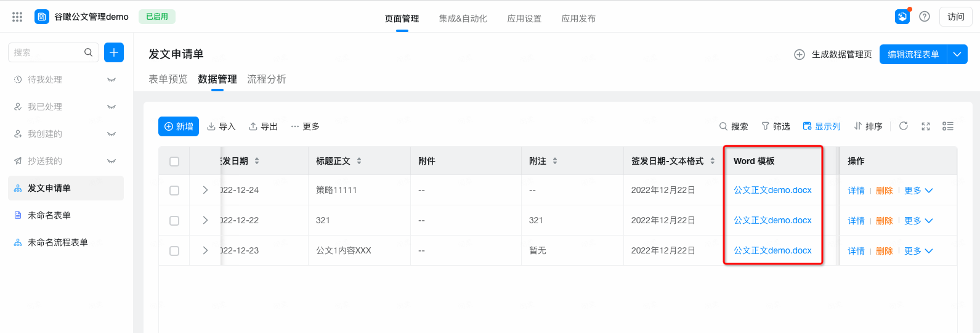Expand the row with title 321

pyautogui.click(x=205, y=220)
